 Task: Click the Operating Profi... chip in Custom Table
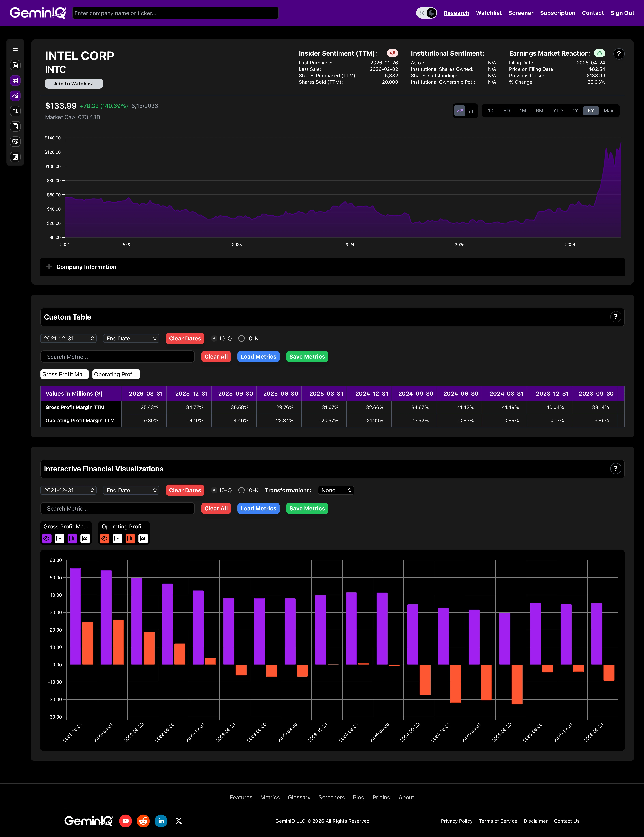[116, 374]
